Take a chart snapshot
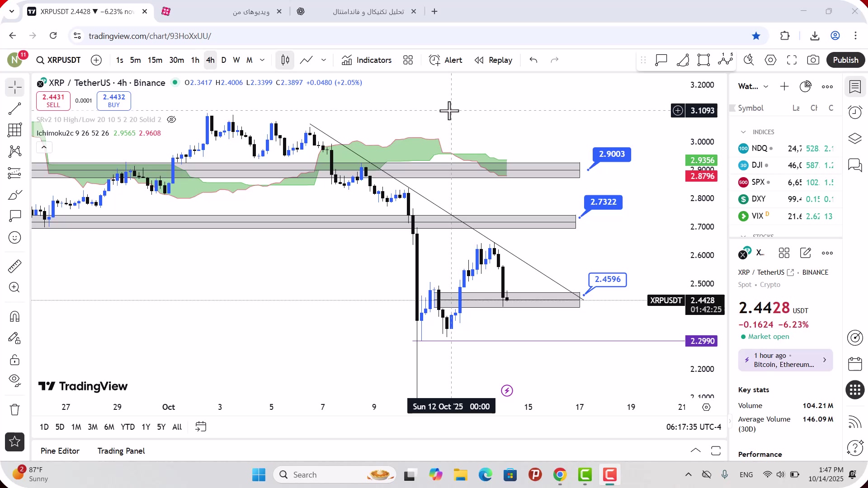 pyautogui.click(x=813, y=60)
